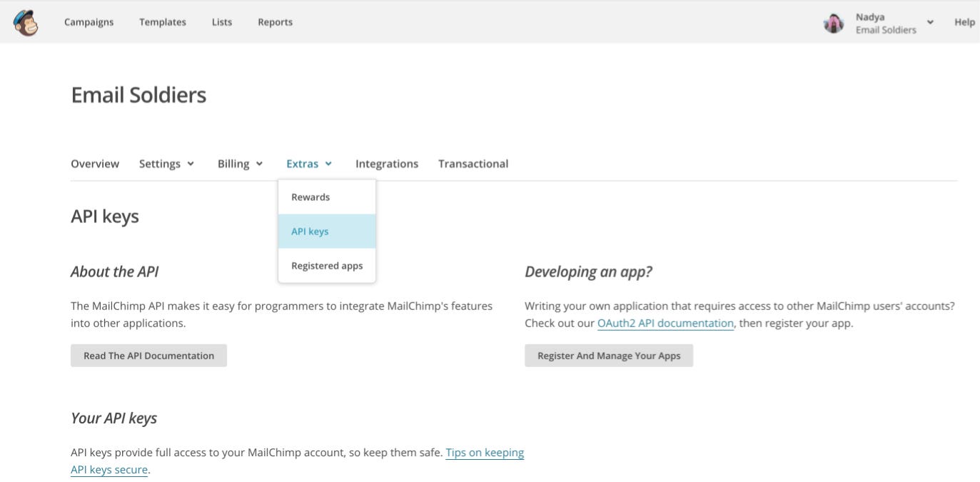
Task: Expand the Billing dropdown
Action: pos(240,164)
